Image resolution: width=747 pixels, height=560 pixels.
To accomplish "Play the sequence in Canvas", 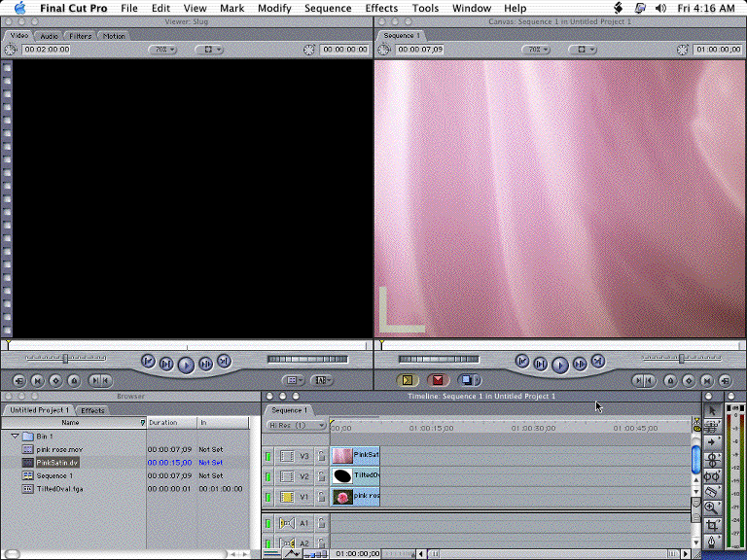I will 560,366.
